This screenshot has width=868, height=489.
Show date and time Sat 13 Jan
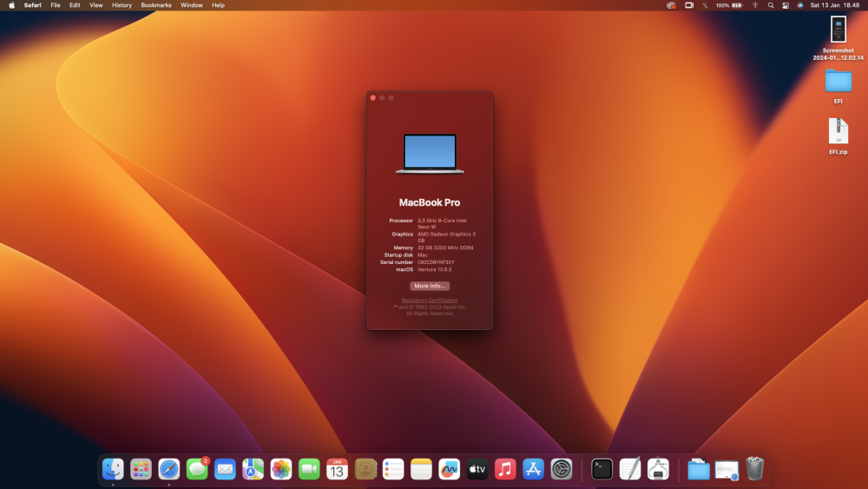(834, 5)
